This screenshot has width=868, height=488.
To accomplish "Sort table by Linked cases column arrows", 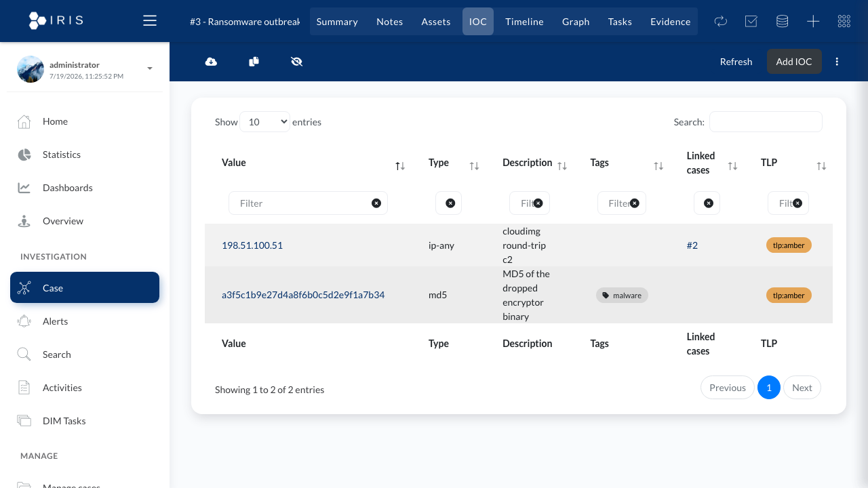I will [732, 166].
